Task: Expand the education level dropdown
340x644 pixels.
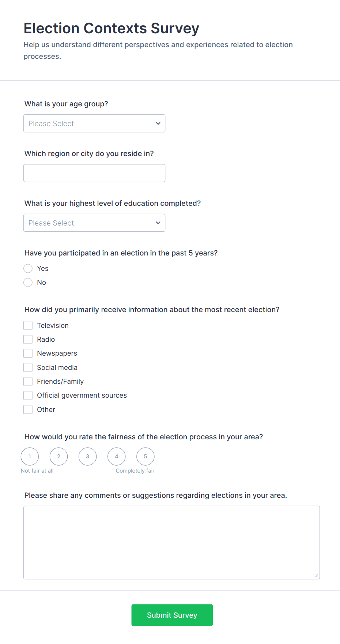Action: 94,223
